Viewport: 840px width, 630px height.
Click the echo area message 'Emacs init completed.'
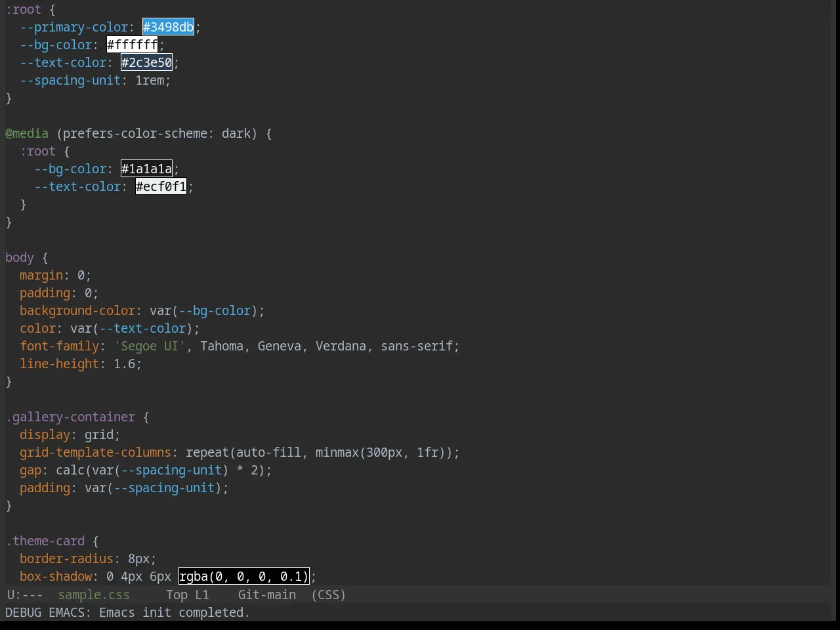point(175,612)
